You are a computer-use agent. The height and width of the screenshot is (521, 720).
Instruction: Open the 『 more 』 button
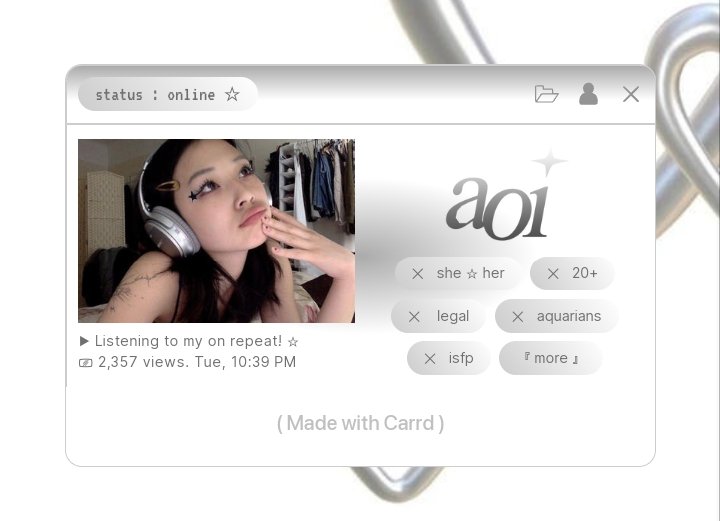tap(551, 358)
